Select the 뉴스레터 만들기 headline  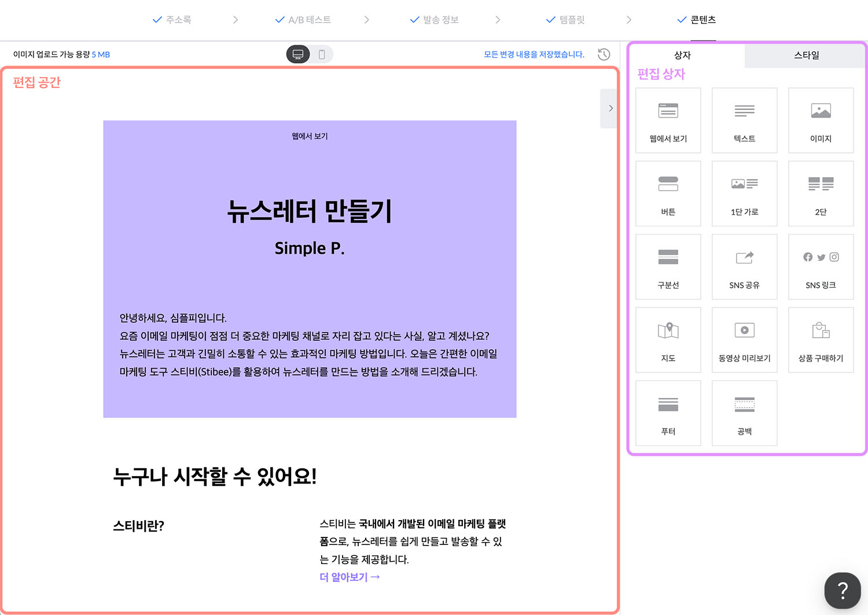[x=310, y=211]
